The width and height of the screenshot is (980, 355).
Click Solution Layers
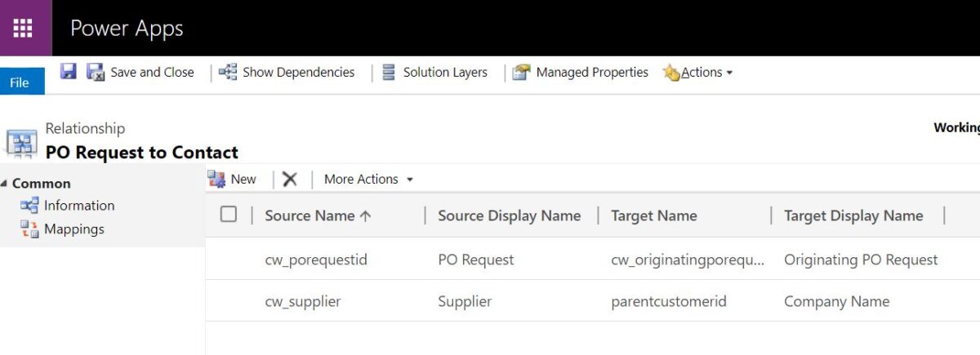tap(445, 72)
